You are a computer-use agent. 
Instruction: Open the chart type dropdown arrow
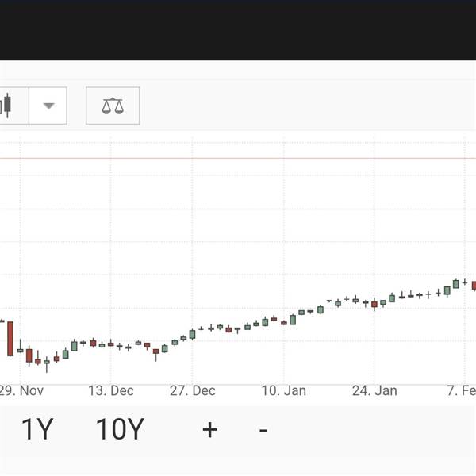coord(48,106)
